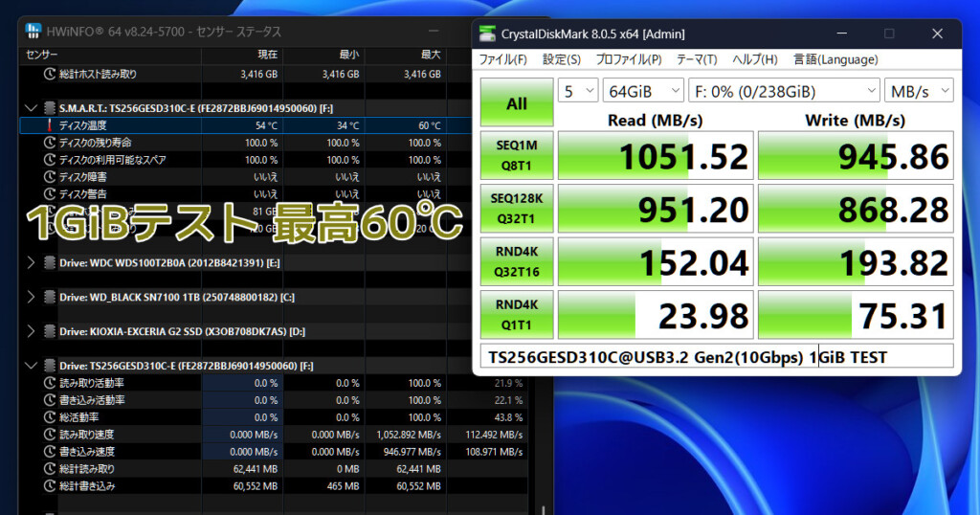Screen dimensions: 980x515
Task: Click clock icon beside 読み取り活動率
Action: click(50, 383)
